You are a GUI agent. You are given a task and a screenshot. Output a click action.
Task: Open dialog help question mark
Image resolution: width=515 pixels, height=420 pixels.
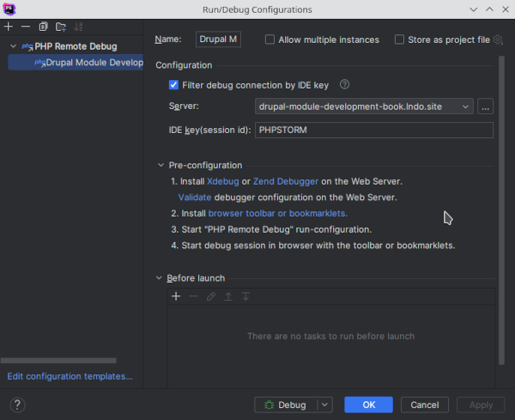click(17, 405)
